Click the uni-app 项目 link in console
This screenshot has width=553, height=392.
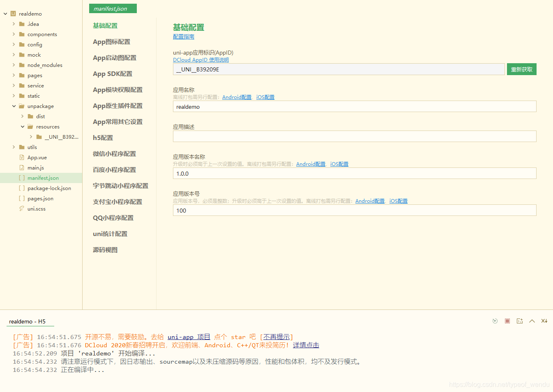coord(189,337)
